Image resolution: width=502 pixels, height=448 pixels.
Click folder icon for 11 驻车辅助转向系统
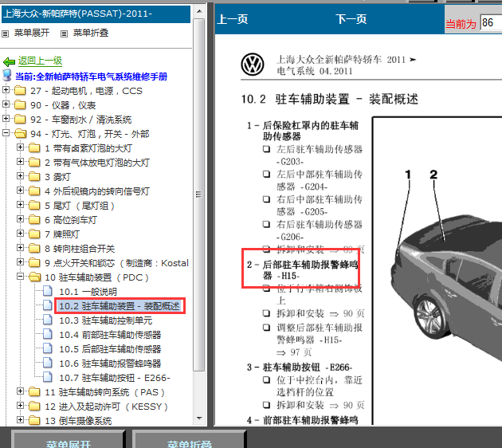coord(34,392)
